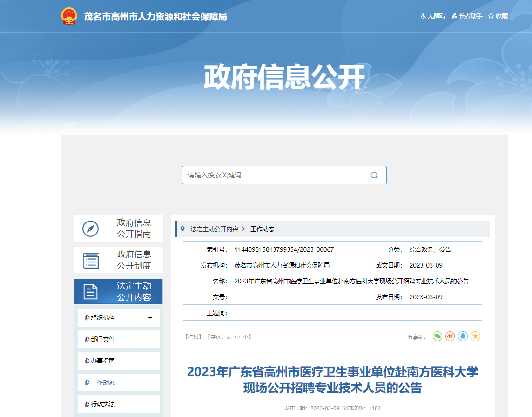Image resolution: width=532 pixels, height=417 pixels.
Task: Share the article to Weibo
Action: pyautogui.click(x=450, y=336)
